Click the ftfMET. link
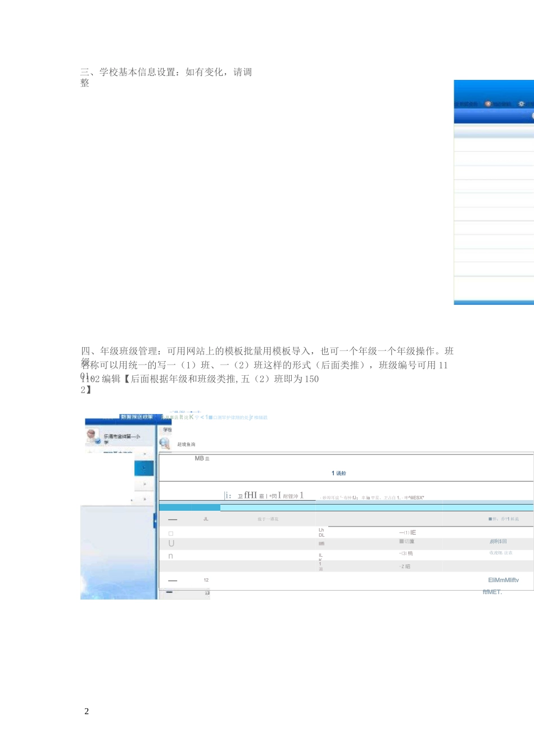This screenshot has width=534, height=756. coord(492,592)
